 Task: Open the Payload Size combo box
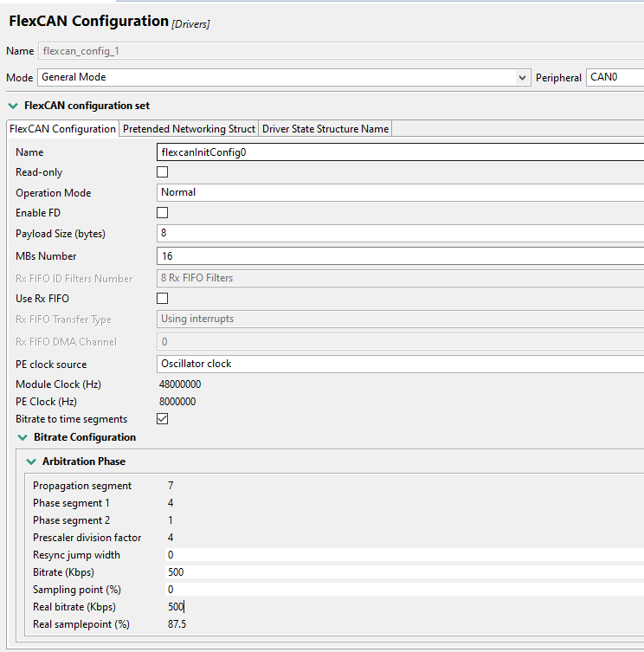click(398, 233)
